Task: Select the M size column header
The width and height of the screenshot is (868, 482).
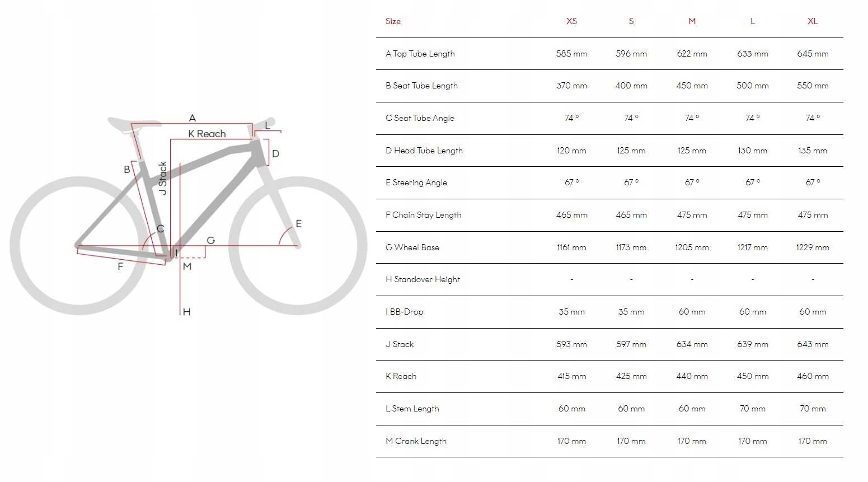Action: click(692, 21)
